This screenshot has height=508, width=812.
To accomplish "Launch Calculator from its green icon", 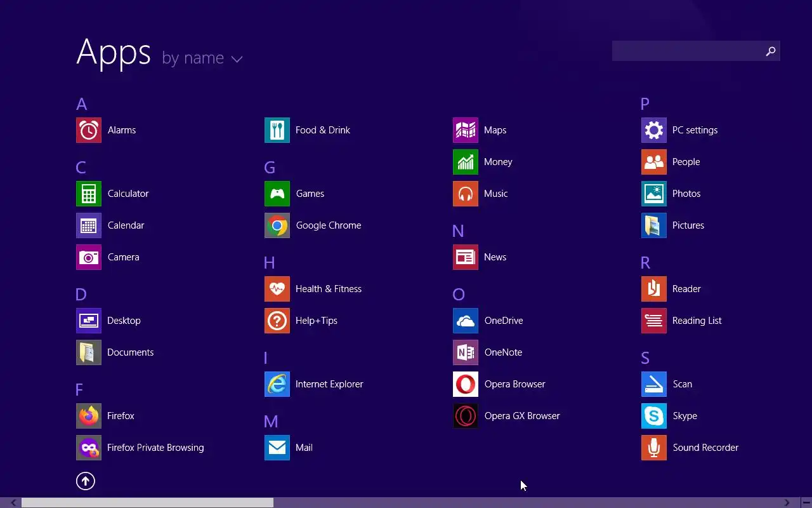I will [89, 194].
